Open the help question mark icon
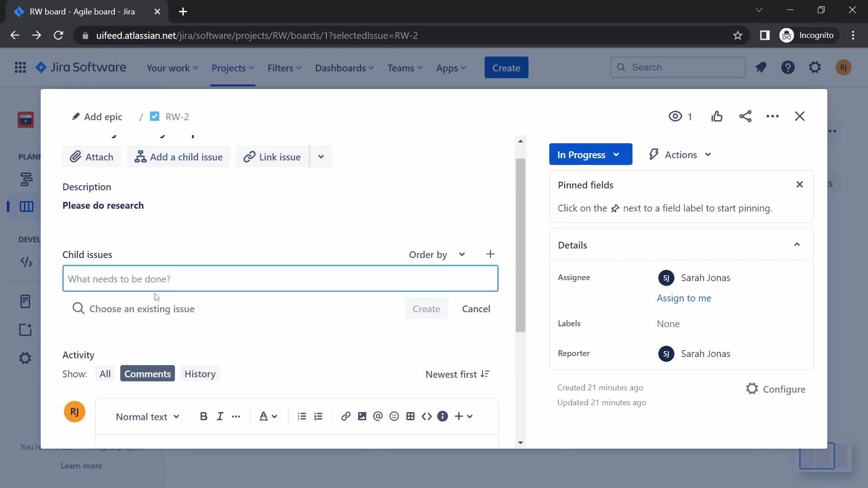Image resolution: width=868 pixels, height=488 pixels. 788,68
